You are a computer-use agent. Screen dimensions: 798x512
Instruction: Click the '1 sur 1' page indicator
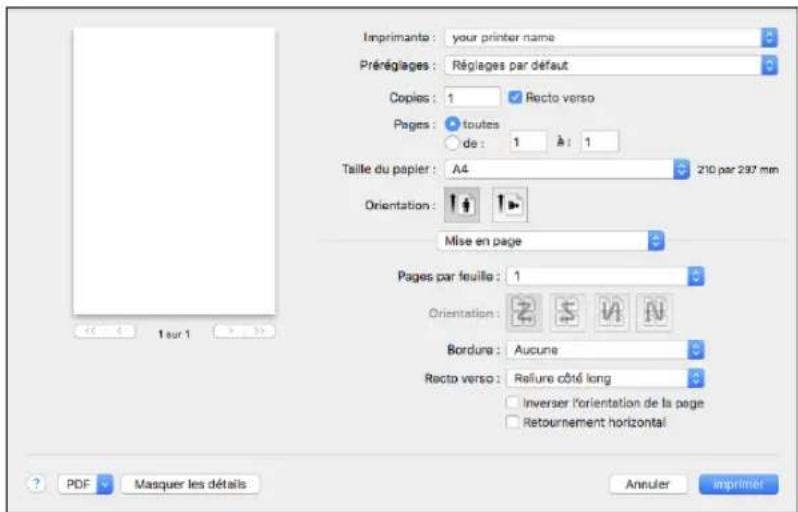tap(174, 334)
